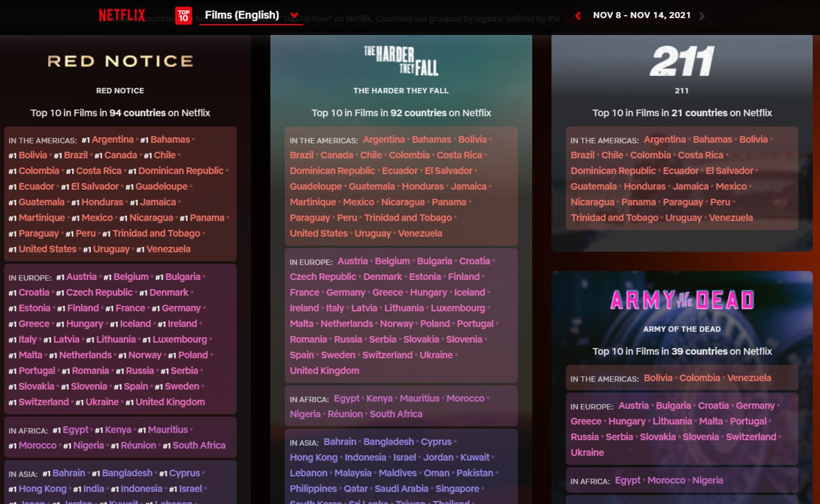Click Ukraine under Army of the Dead

point(587,453)
